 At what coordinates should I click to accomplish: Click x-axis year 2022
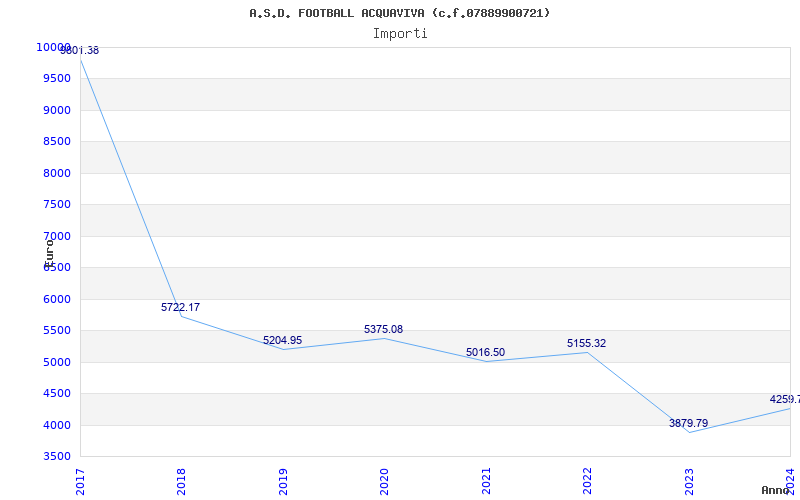click(x=587, y=481)
